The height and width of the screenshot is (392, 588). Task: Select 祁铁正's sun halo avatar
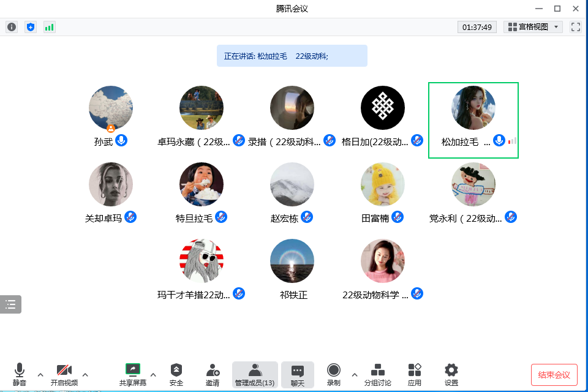click(292, 261)
